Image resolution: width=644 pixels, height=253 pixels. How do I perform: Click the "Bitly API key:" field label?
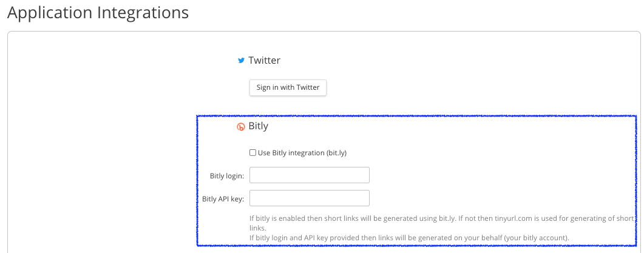pyautogui.click(x=223, y=199)
